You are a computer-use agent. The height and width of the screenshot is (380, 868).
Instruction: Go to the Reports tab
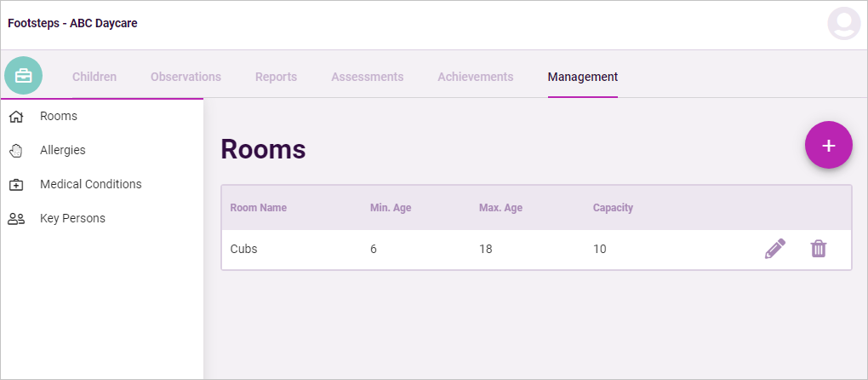click(x=277, y=77)
